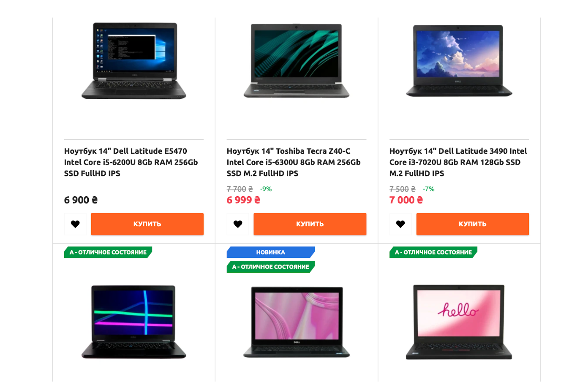
Task: Open laptop image showing hello screen
Action: click(459, 322)
